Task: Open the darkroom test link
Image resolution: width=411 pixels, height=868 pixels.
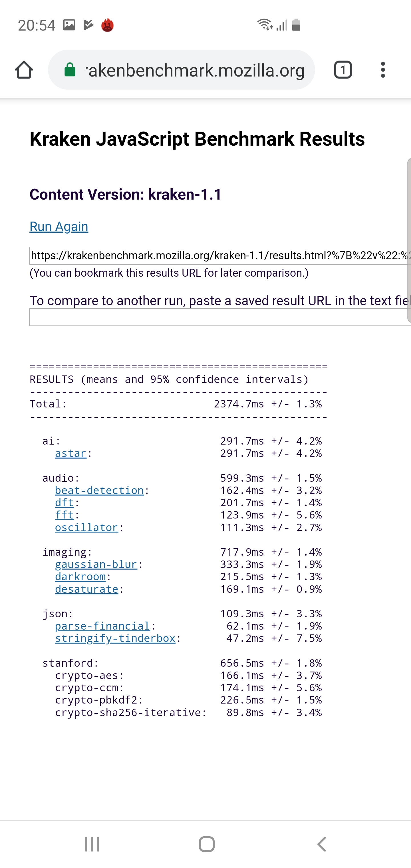Action: click(x=80, y=576)
